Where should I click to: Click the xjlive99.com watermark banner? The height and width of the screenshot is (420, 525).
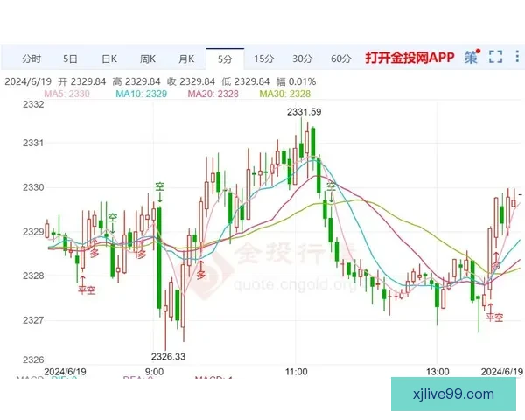tap(452, 395)
